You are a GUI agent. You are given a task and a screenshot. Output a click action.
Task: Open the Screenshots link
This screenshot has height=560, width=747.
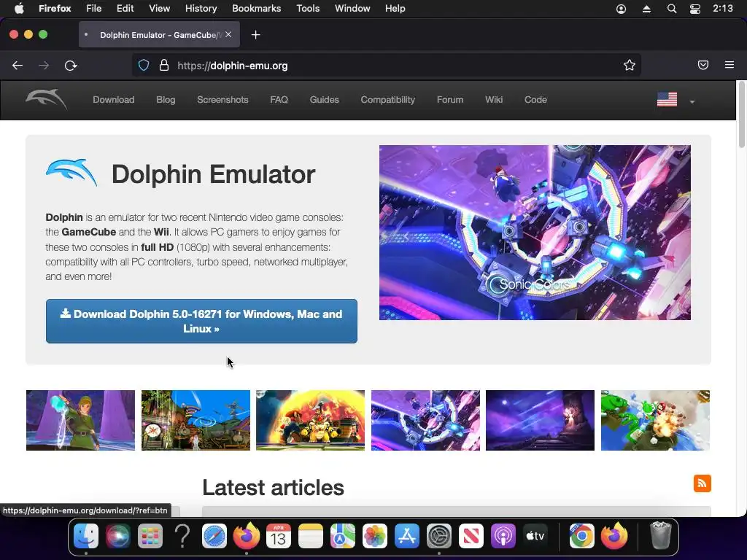(x=222, y=99)
